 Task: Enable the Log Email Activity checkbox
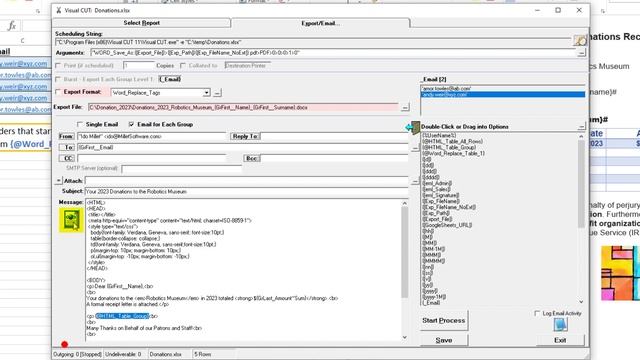(x=537, y=313)
